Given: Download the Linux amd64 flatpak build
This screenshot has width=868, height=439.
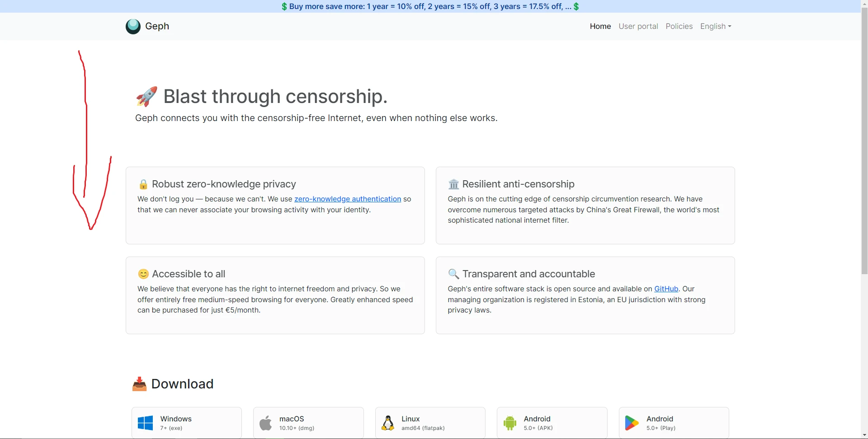Looking at the screenshot, I should 430,423.
